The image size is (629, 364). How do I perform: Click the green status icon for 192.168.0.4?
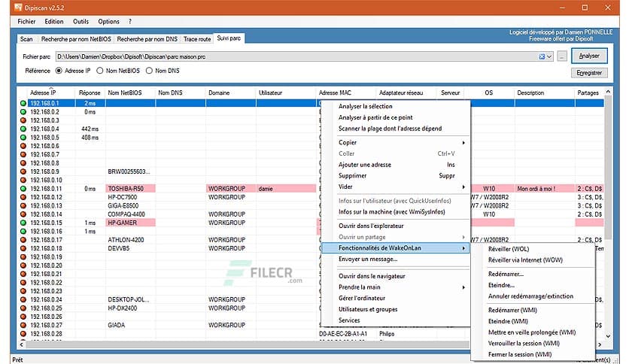[23, 129]
